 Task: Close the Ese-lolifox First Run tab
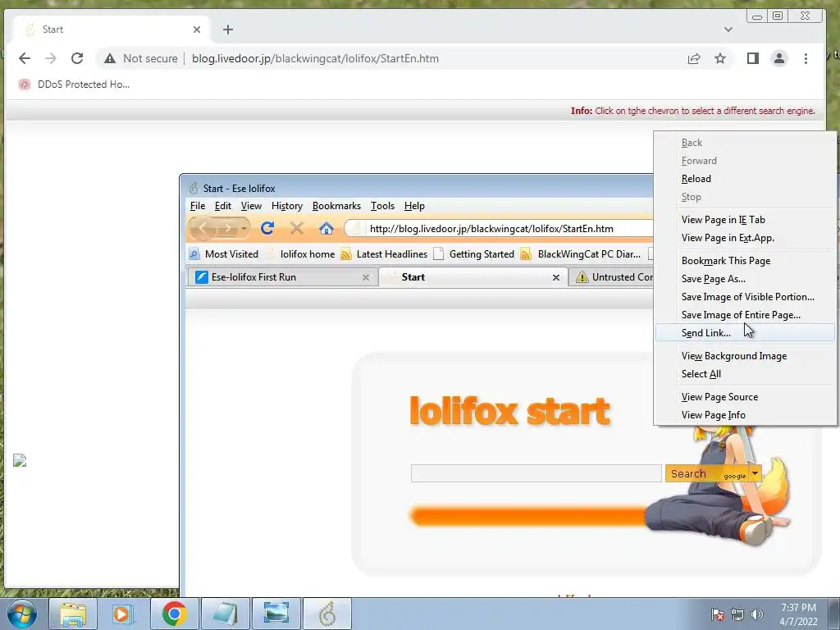point(366,277)
